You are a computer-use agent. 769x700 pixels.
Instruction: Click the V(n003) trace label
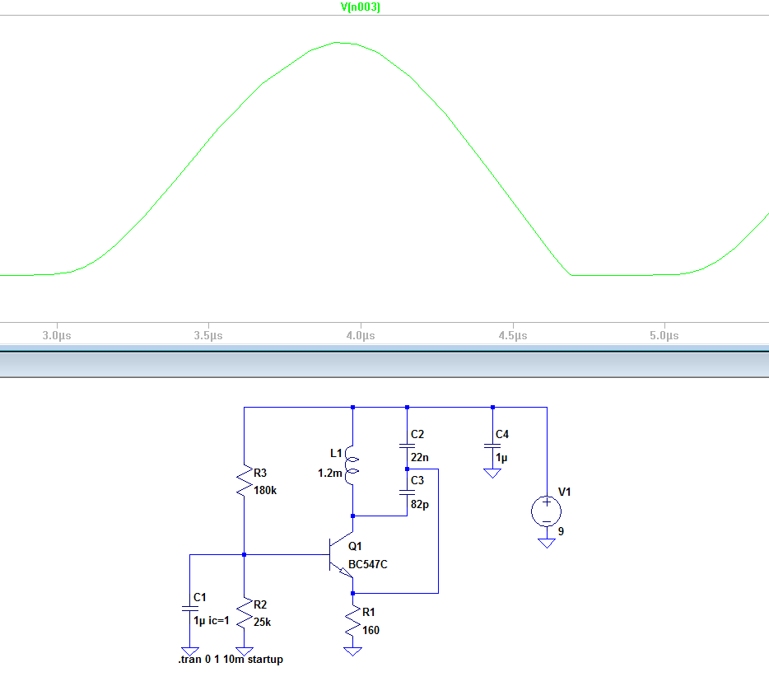click(360, 7)
